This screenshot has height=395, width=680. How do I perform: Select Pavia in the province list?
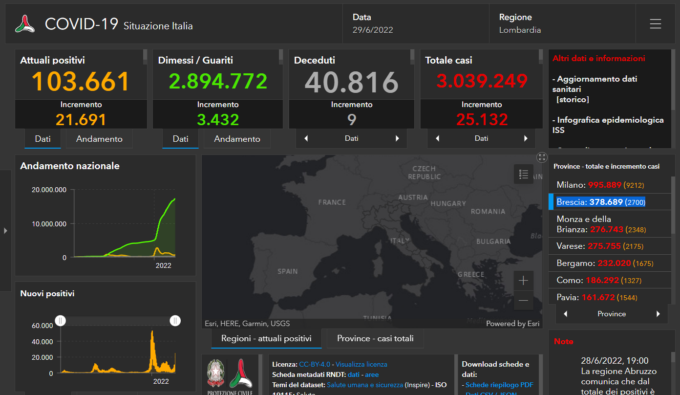pyautogui.click(x=610, y=297)
